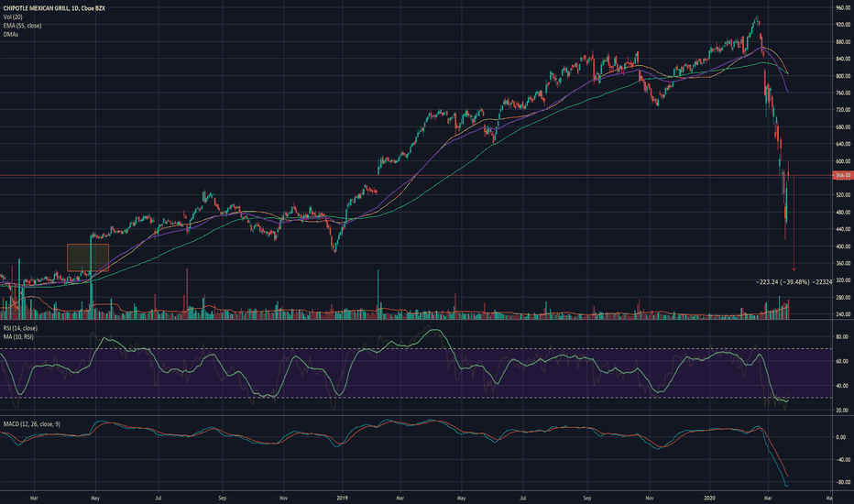This screenshot has height=504, width=854.
Task: Select the RSI (14, close) legend label
Action: pos(20,328)
